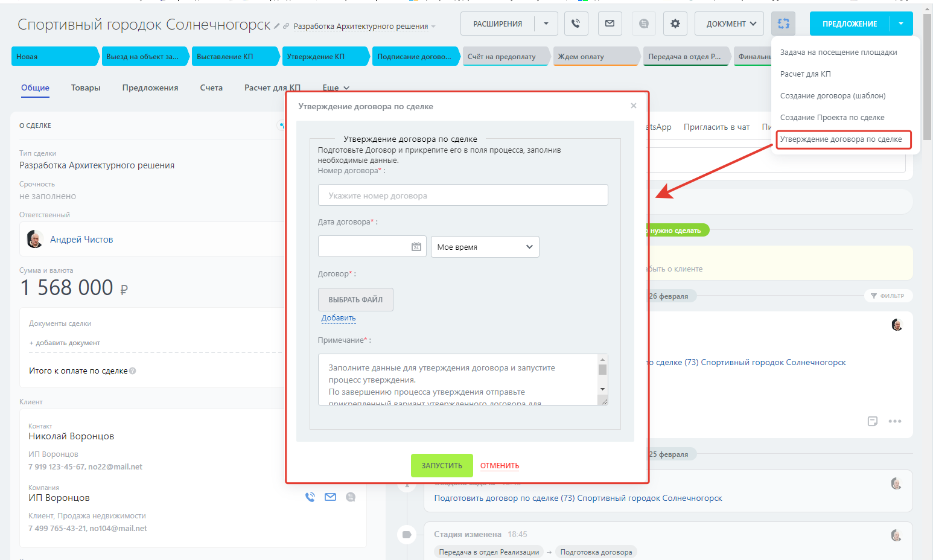Click into the Укажите номер договора input field
This screenshot has height=560, width=933.
(463, 195)
